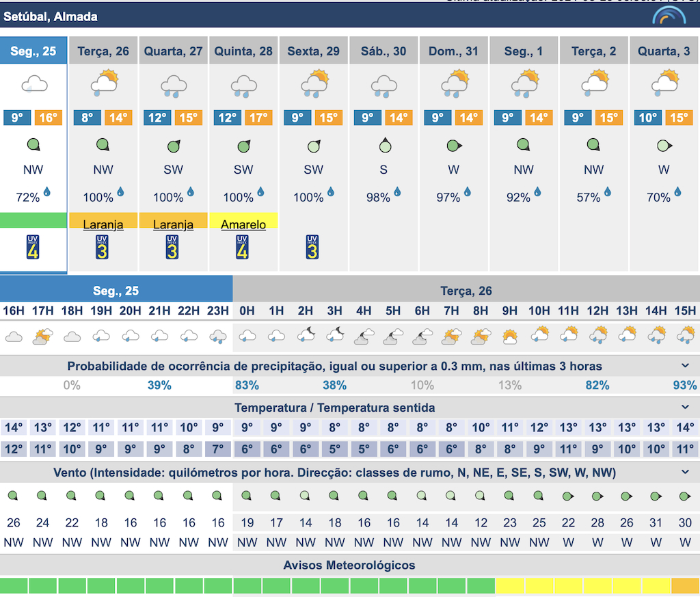Viewport: 700px width, 597px height.
Task: Click the orange warning block at 15H
Action: 685,586
